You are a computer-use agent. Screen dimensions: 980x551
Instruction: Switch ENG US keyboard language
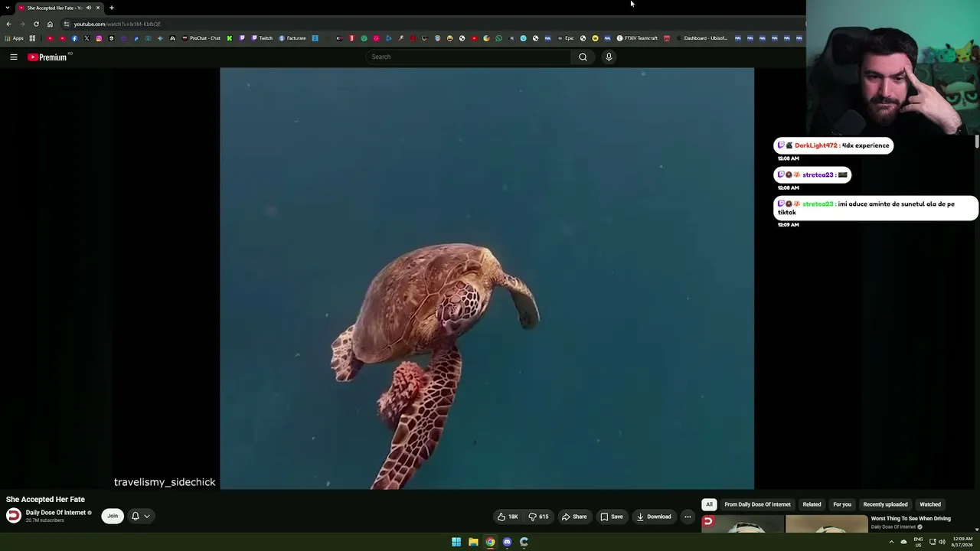click(918, 542)
